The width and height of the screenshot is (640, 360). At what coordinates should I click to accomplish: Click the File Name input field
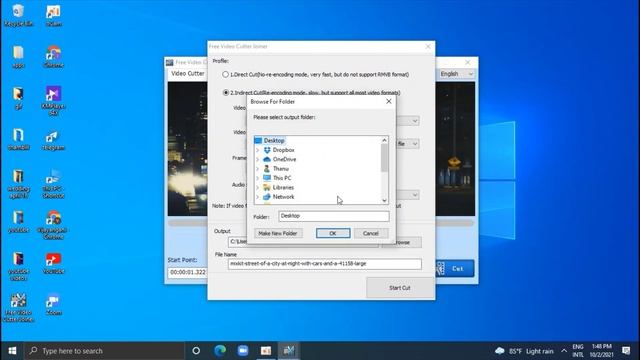click(324, 264)
